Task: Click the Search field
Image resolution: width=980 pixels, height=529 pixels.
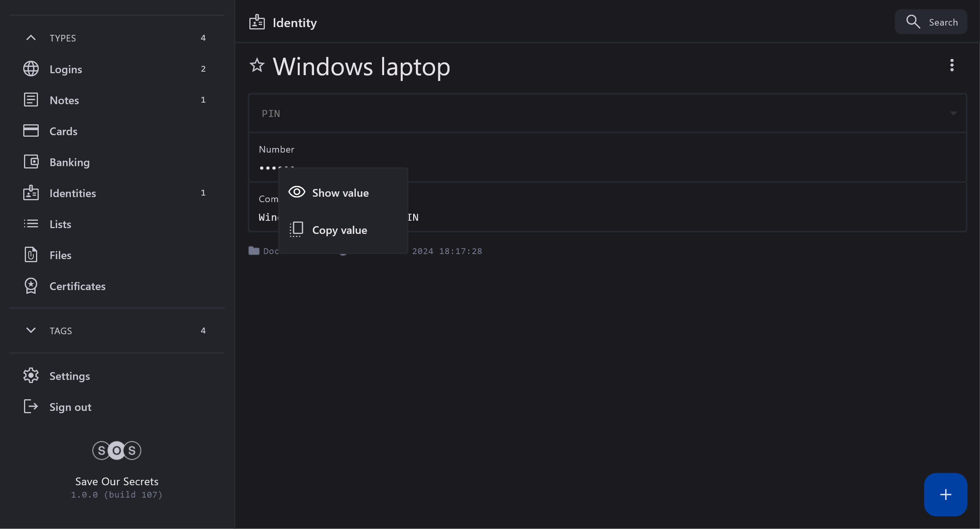Action: pyautogui.click(x=931, y=22)
